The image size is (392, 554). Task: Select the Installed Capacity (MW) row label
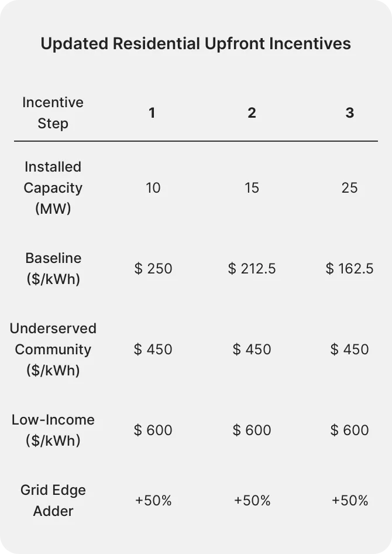[x=53, y=188]
